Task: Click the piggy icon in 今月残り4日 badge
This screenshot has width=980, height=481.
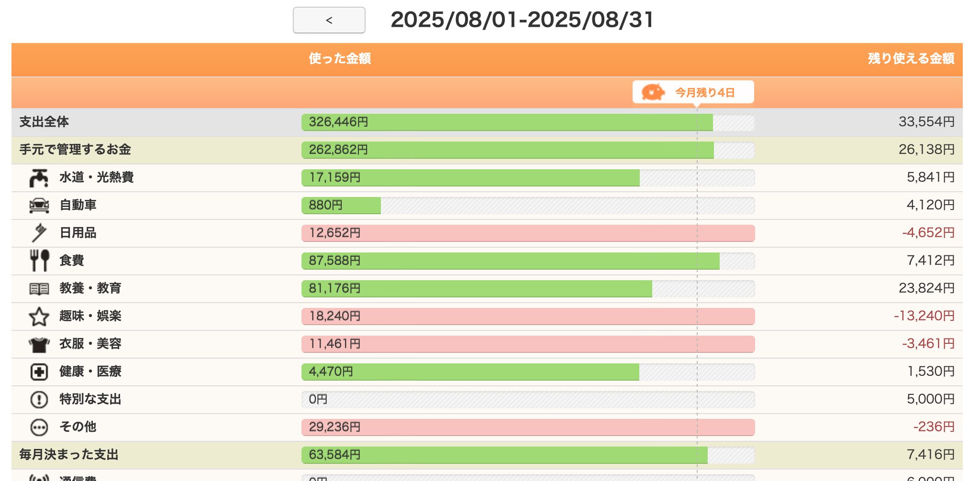Action: point(653,92)
